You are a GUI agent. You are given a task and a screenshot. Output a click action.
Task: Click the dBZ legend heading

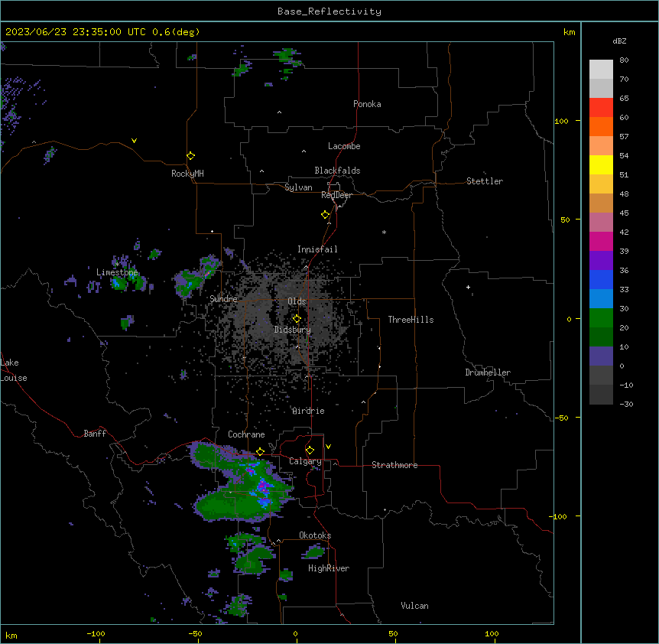[619, 41]
